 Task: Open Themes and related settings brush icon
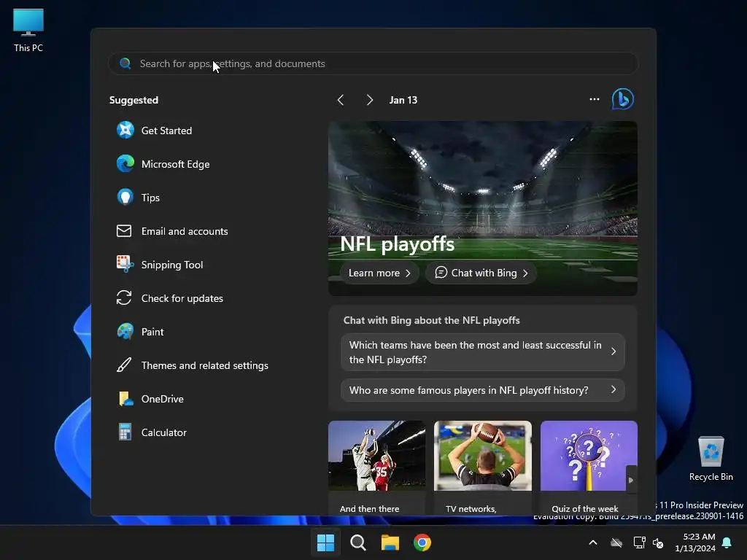pyautogui.click(x=124, y=365)
